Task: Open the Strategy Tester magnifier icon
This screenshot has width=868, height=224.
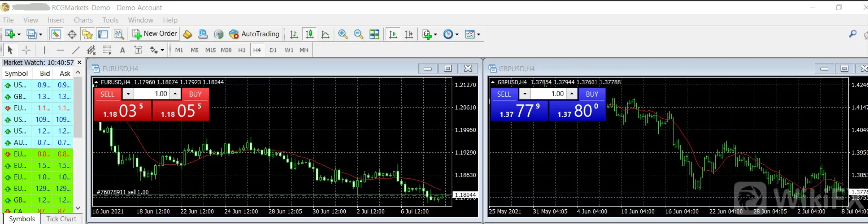Action: (x=118, y=34)
